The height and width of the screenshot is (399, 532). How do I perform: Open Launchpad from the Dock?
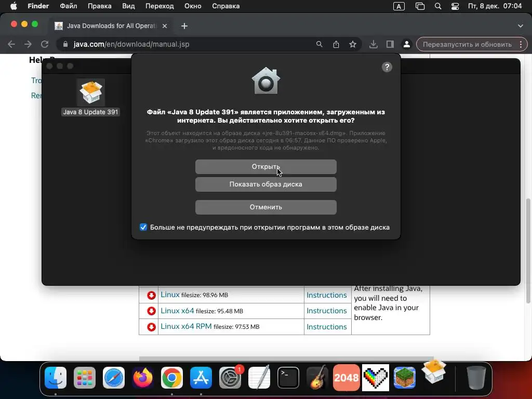pos(85,377)
